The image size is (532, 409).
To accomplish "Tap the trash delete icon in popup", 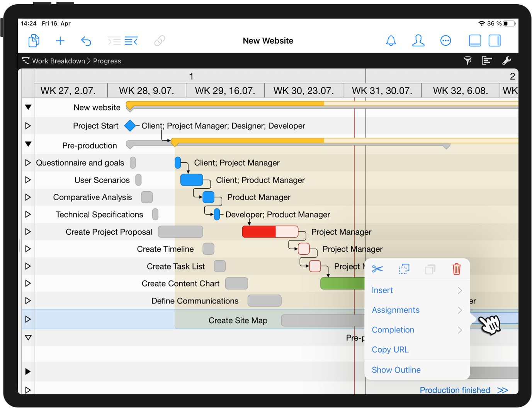I will coord(456,269).
